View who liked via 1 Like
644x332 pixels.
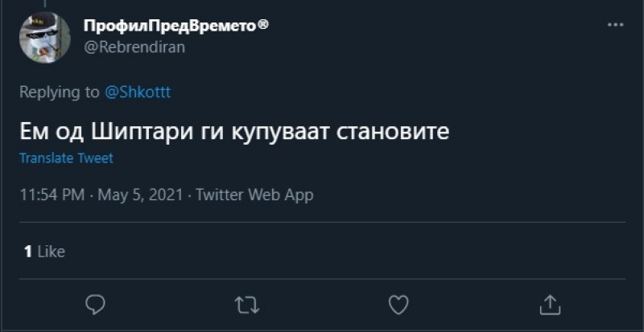coord(44,252)
